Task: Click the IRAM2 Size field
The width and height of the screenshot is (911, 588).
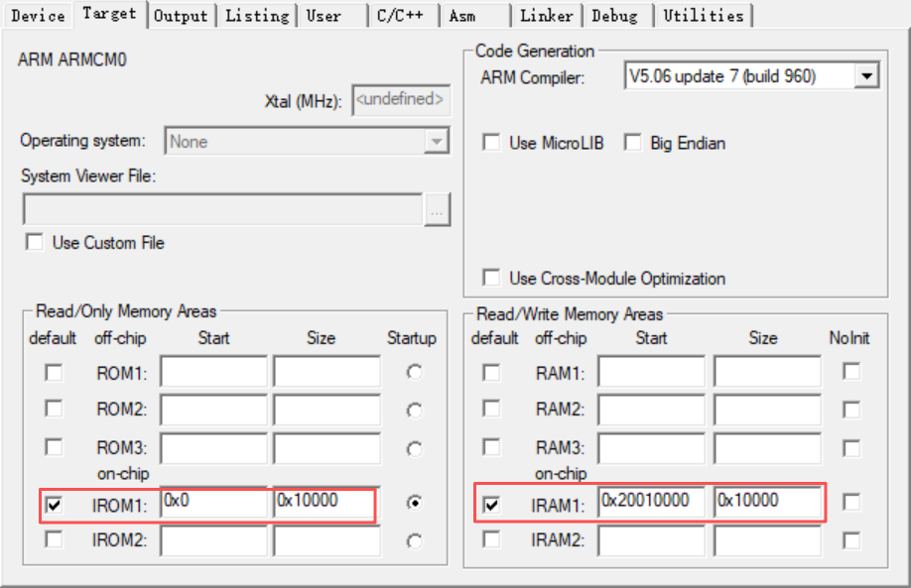Action: coord(767,541)
